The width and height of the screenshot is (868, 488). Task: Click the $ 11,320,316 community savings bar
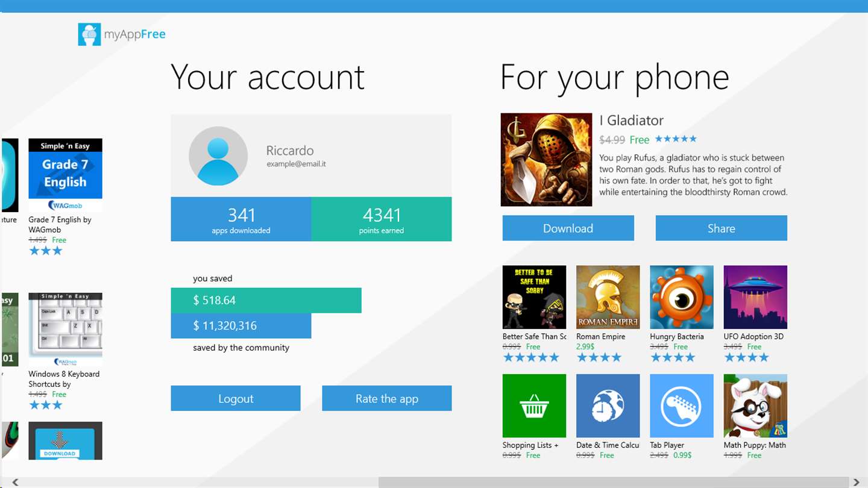pyautogui.click(x=241, y=326)
